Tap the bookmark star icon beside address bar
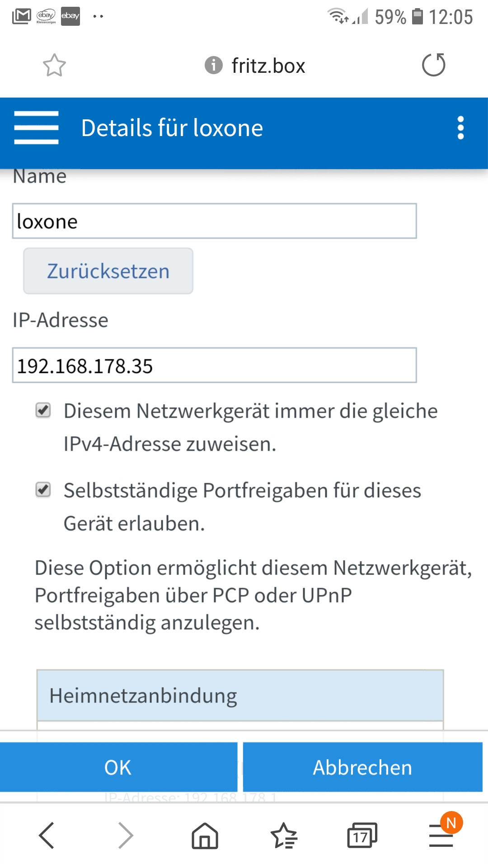The width and height of the screenshot is (488, 868). click(54, 66)
